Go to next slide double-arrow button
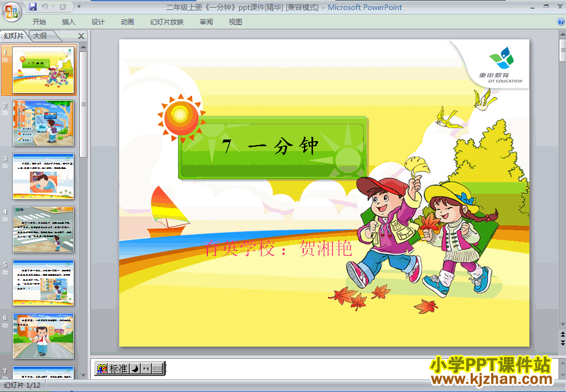 562,343
